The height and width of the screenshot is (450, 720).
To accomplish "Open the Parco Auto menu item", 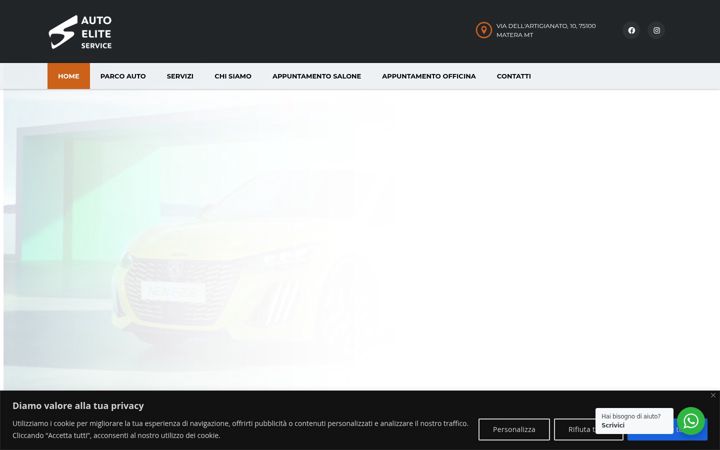I will [123, 76].
